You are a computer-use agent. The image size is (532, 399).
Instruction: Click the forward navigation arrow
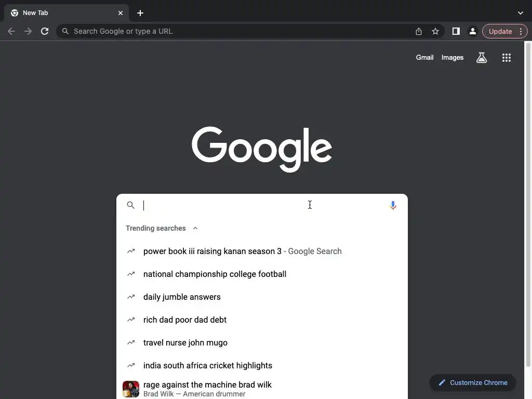point(28,31)
